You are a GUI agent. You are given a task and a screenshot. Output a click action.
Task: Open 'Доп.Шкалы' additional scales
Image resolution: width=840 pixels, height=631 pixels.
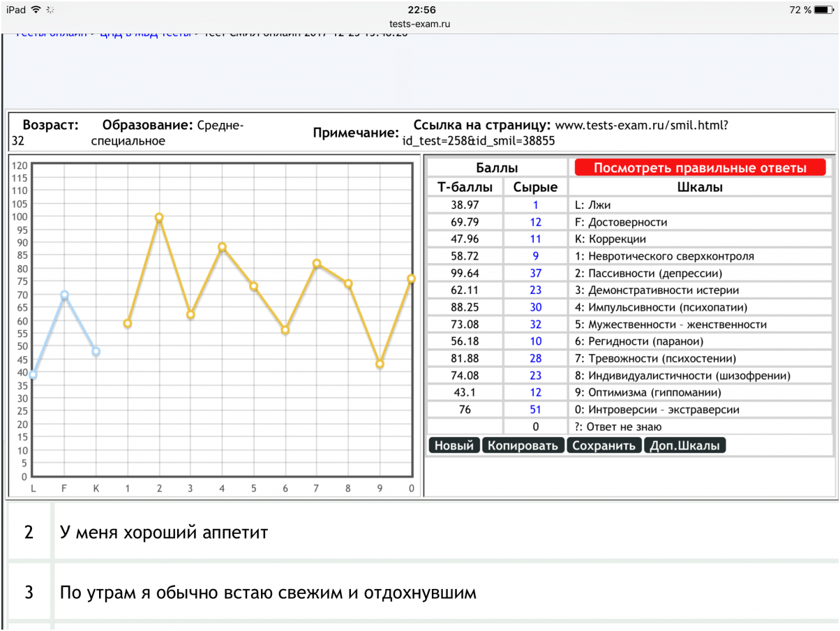[x=684, y=445]
